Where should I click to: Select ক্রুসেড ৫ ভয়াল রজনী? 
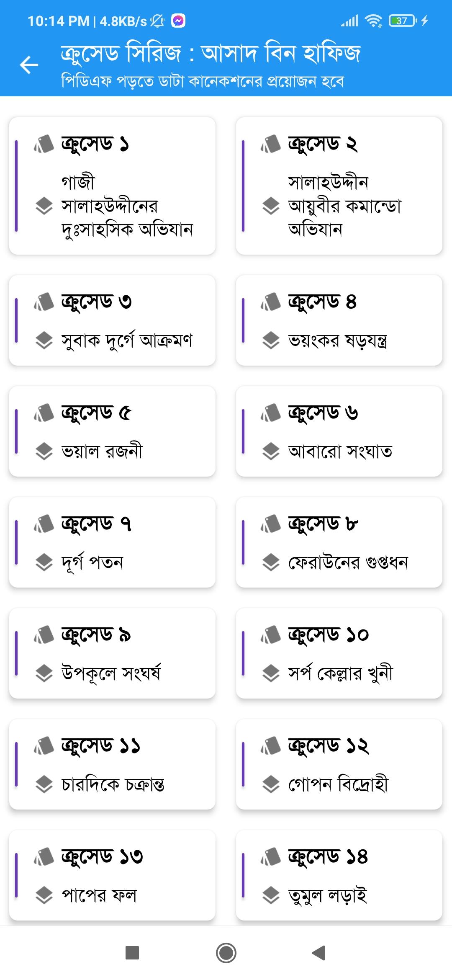(112, 431)
